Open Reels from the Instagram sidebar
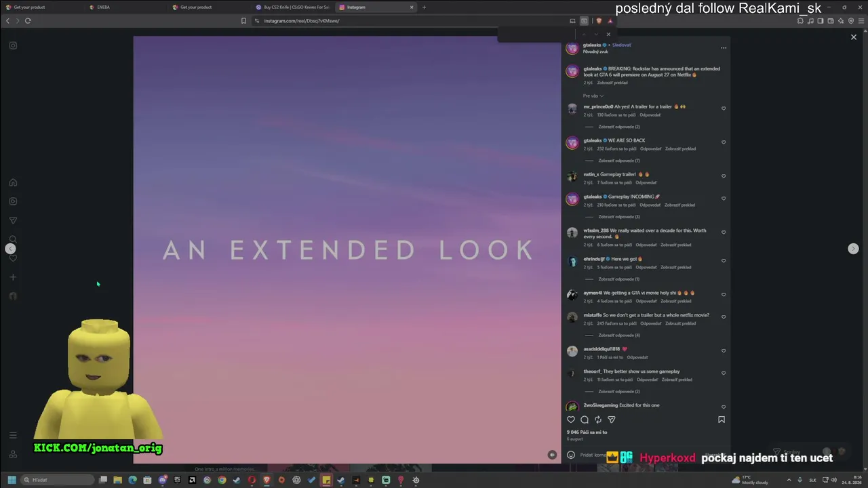This screenshot has height=488, width=868. click(13, 201)
